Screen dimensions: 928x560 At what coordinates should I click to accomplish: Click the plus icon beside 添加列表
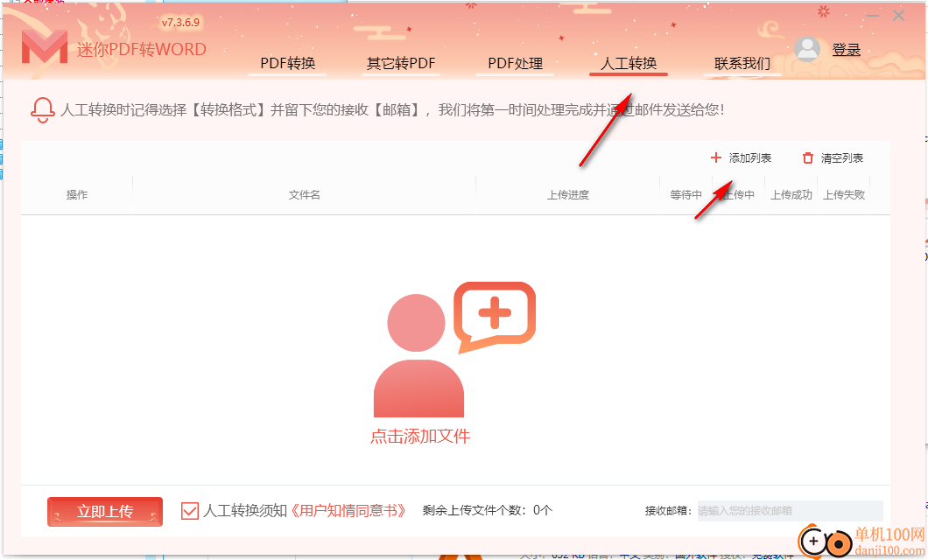[715, 157]
